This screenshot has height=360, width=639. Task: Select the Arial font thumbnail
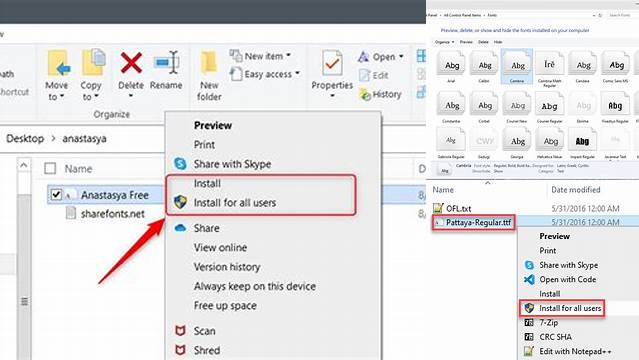click(x=452, y=68)
